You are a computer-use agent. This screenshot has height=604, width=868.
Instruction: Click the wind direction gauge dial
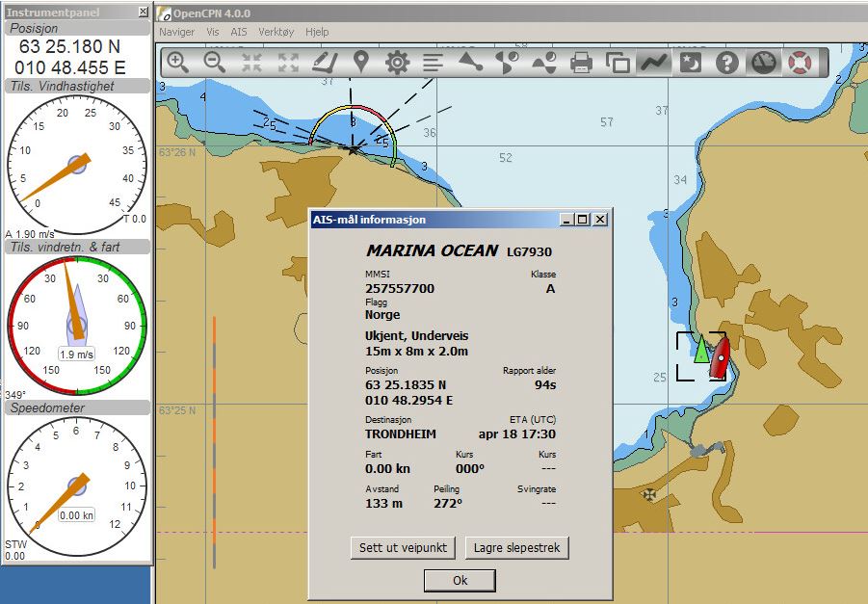click(77, 326)
